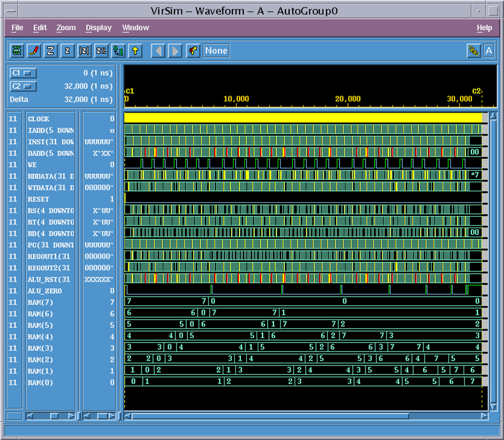The width and height of the screenshot is (504, 440).
Task: Select the CLOCK signal name
Action: pyautogui.click(x=39, y=119)
